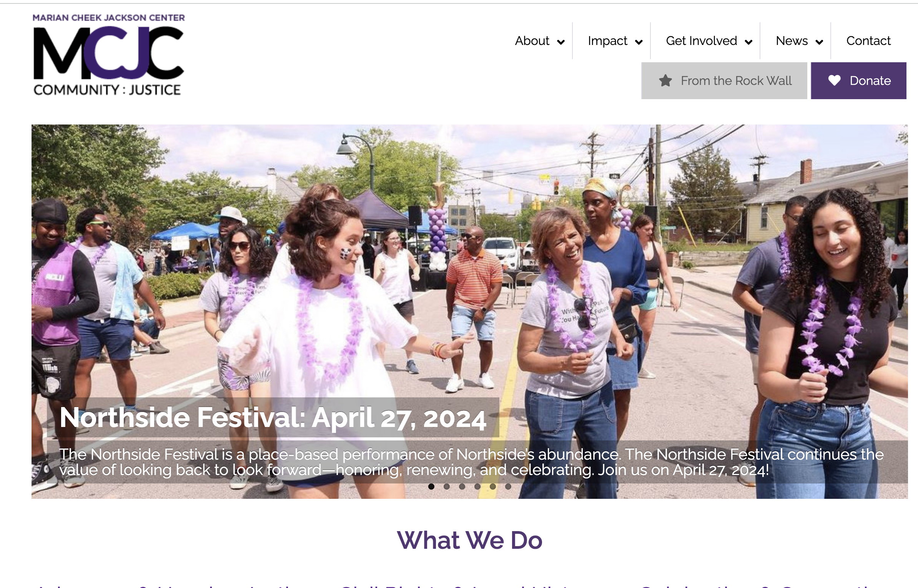Click the heart icon on Donate button
The width and height of the screenshot is (918, 588).
[834, 81]
